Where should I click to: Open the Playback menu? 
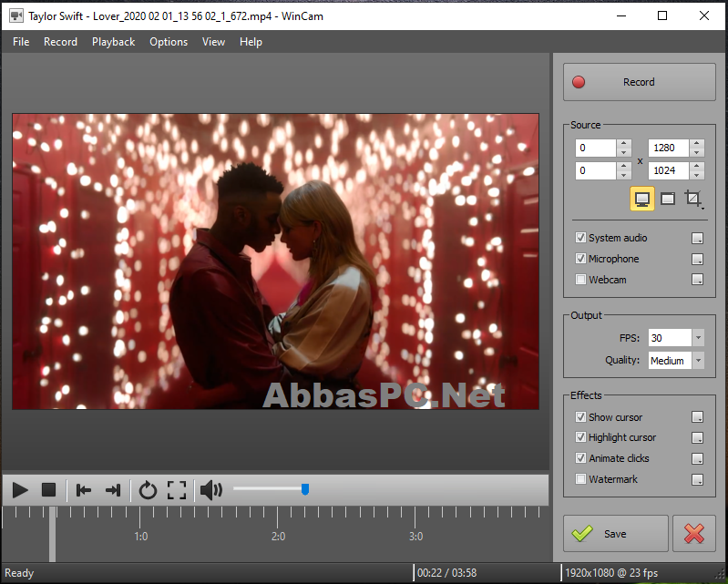click(113, 42)
